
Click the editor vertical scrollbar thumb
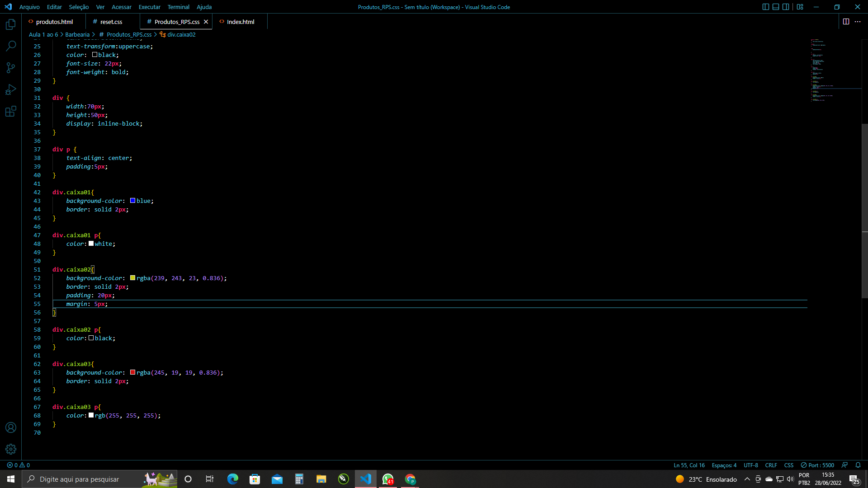pyautogui.click(x=864, y=211)
